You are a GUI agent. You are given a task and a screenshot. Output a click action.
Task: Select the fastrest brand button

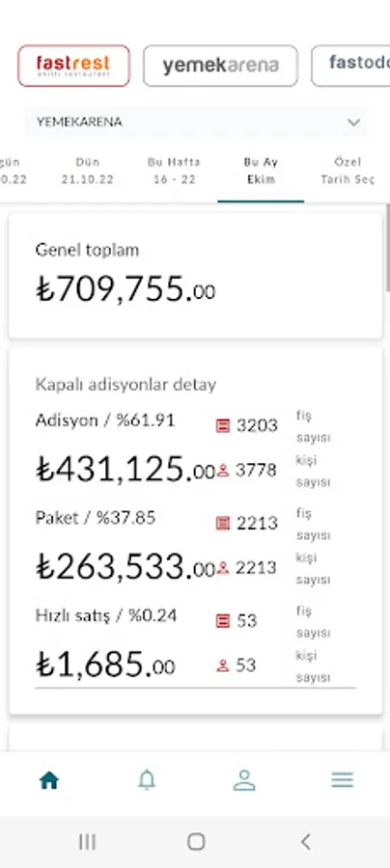tap(73, 66)
